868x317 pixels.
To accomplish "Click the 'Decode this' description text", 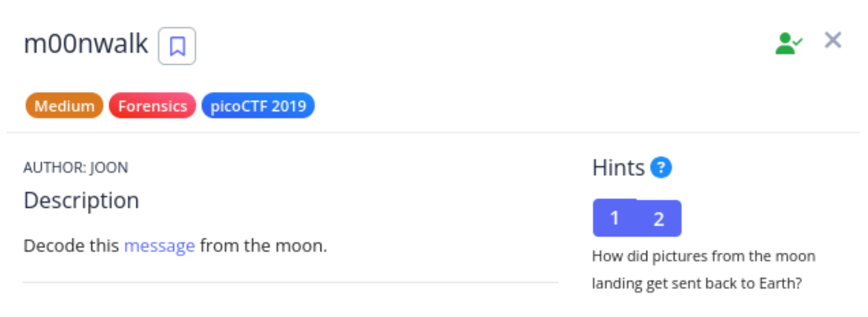I will pos(71,245).
